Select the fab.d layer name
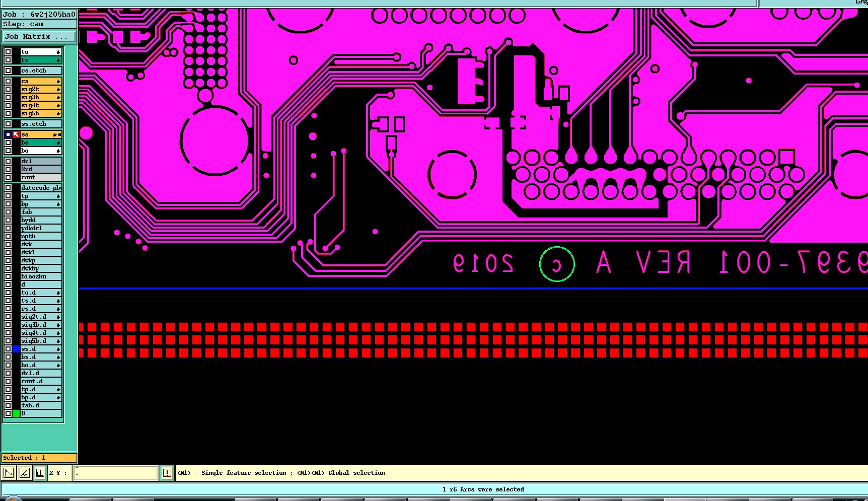The height and width of the screenshot is (501, 868). [x=41, y=405]
